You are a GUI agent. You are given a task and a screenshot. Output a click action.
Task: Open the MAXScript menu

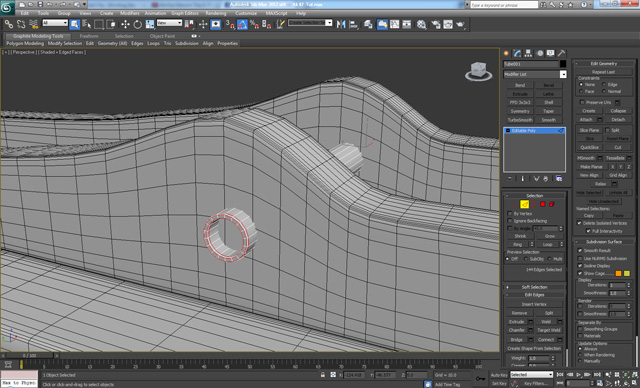pos(276,13)
